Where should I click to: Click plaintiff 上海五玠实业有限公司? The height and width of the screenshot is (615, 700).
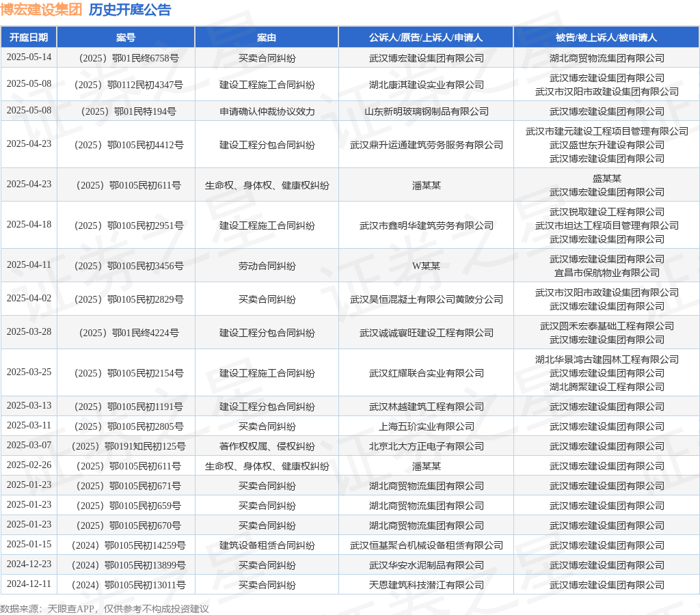coord(427,426)
